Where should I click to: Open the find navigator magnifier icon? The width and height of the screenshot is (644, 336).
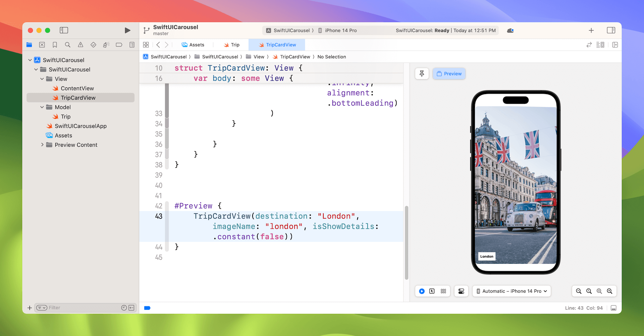(68, 45)
